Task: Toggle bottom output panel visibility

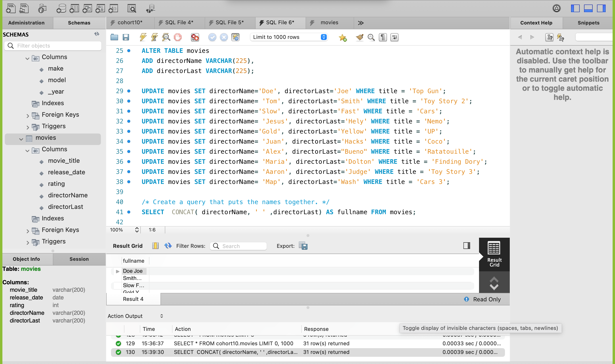Action: pyautogui.click(x=588, y=9)
